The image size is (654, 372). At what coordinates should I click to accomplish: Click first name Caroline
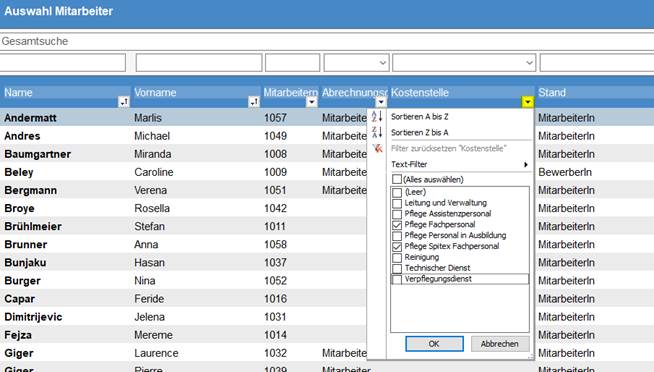pyautogui.click(x=153, y=172)
